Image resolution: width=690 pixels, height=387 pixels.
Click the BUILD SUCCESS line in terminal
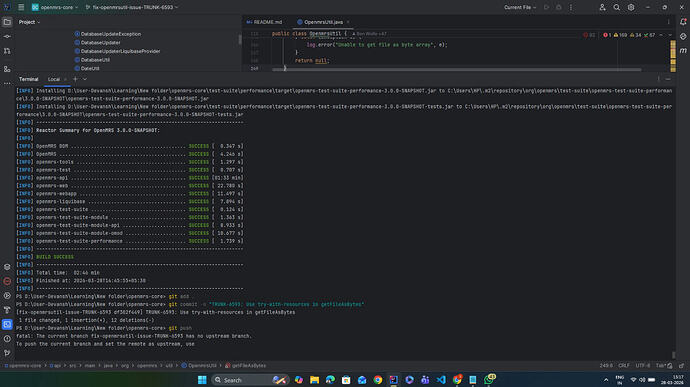[x=55, y=257]
